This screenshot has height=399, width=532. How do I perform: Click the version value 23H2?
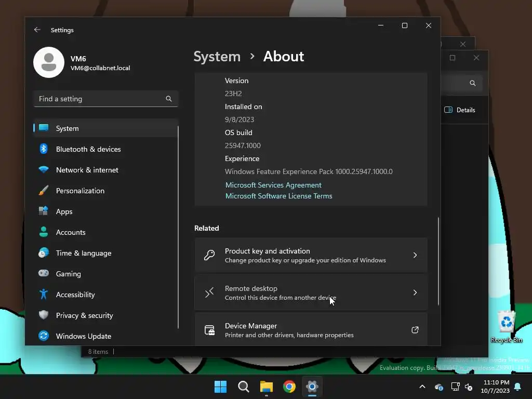point(233,94)
